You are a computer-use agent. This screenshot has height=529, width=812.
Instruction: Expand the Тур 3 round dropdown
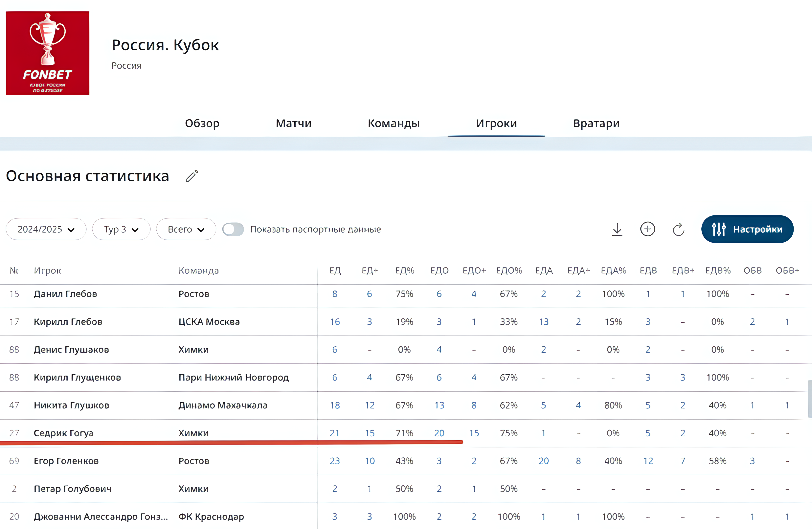[121, 229]
